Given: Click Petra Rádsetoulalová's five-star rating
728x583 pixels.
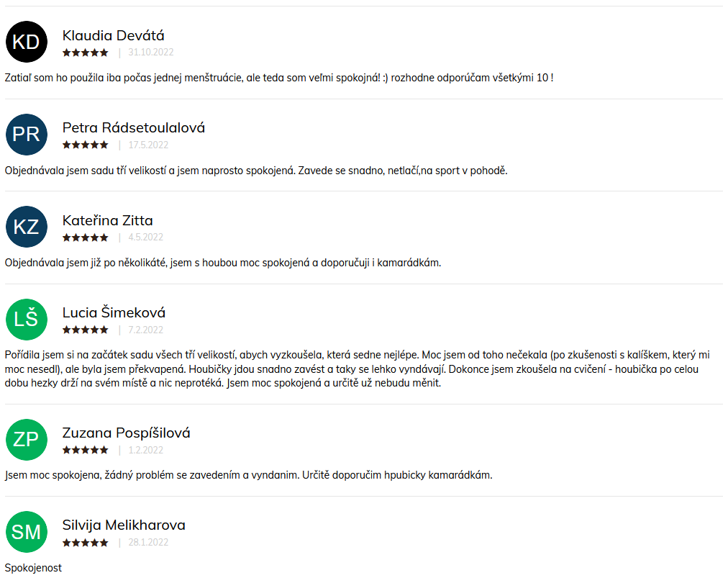Looking at the screenshot, I should [86, 145].
